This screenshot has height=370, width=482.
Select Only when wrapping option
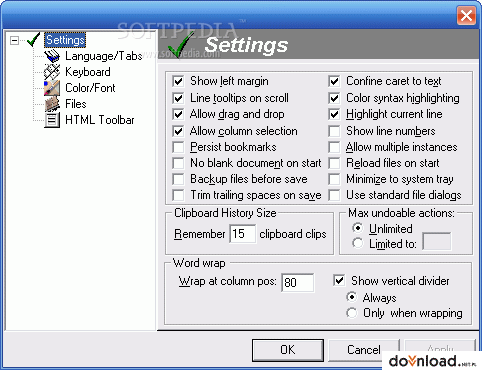[x=352, y=313]
